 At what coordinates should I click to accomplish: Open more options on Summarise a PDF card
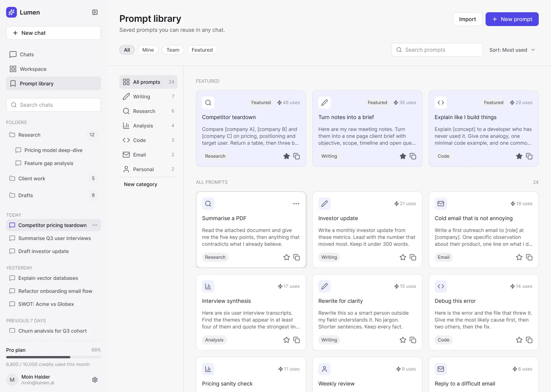[296, 204]
